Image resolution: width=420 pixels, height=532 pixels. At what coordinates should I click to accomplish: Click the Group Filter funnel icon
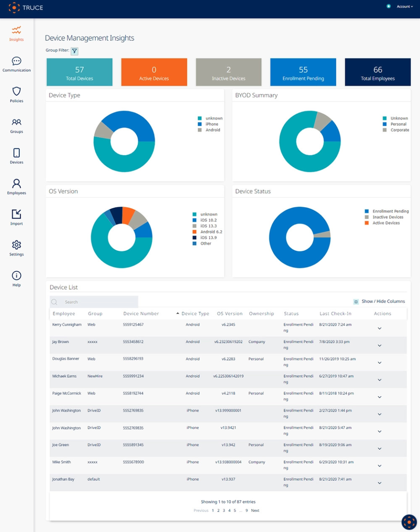click(x=74, y=51)
